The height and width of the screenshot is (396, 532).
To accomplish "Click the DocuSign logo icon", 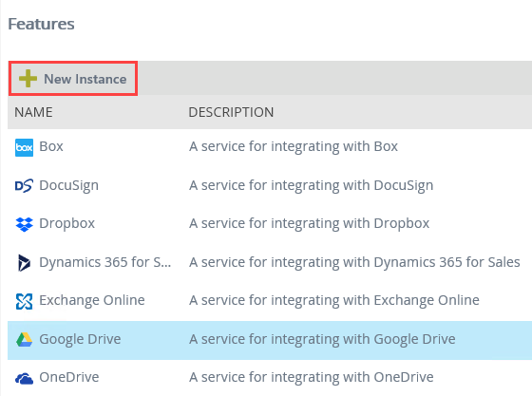I will 24,186.
